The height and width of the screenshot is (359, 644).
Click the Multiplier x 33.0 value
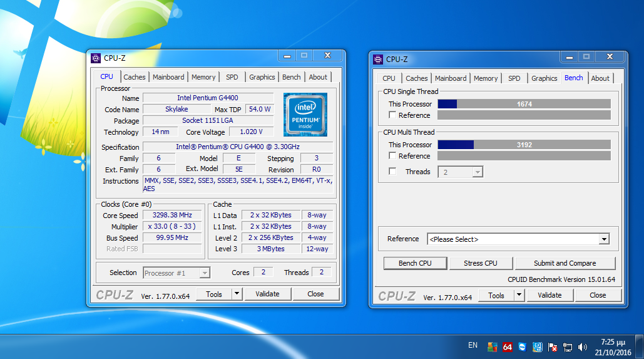(x=172, y=226)
